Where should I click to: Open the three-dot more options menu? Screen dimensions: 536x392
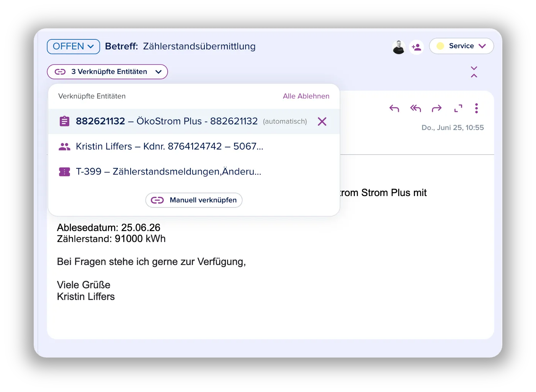click(476, 108)
